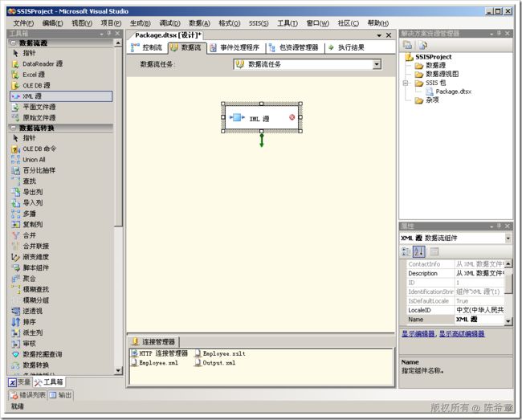Click the 显示编辑器 link

click(x=418, y=333)
